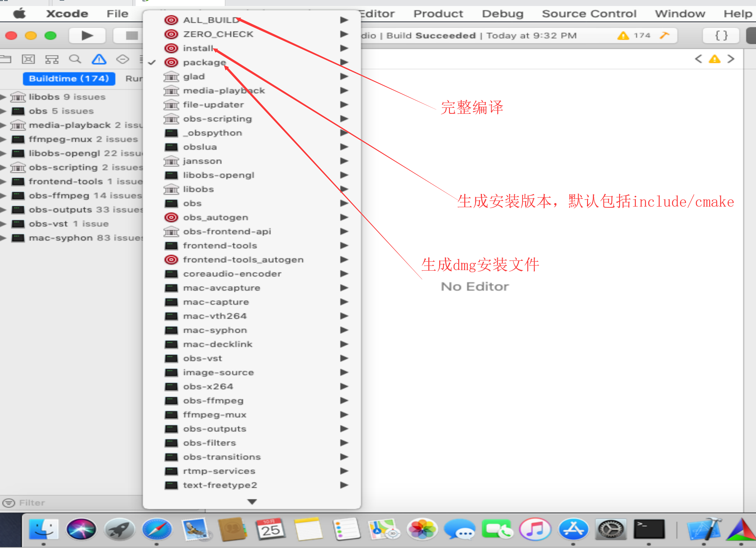Choose the mac-decklink scheme
Image resolution: width=756 pixels, height=548 pixels.
click(252, 344)
